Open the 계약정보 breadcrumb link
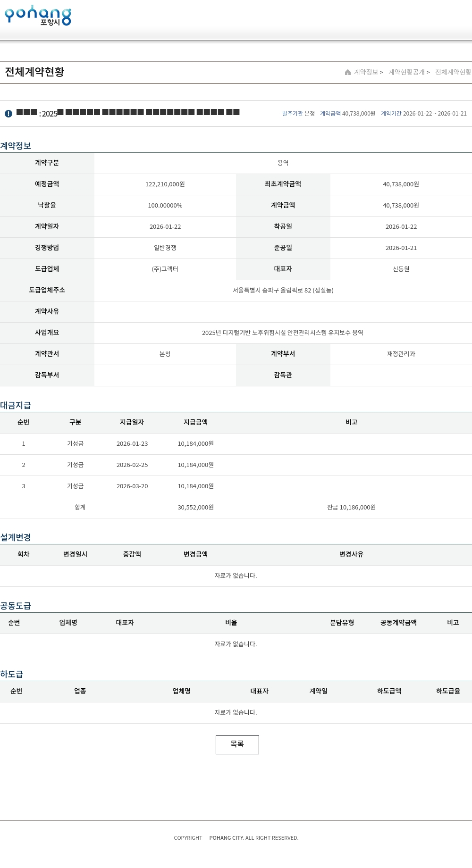Viewport: 472px width, 868px height. [366, 72]
